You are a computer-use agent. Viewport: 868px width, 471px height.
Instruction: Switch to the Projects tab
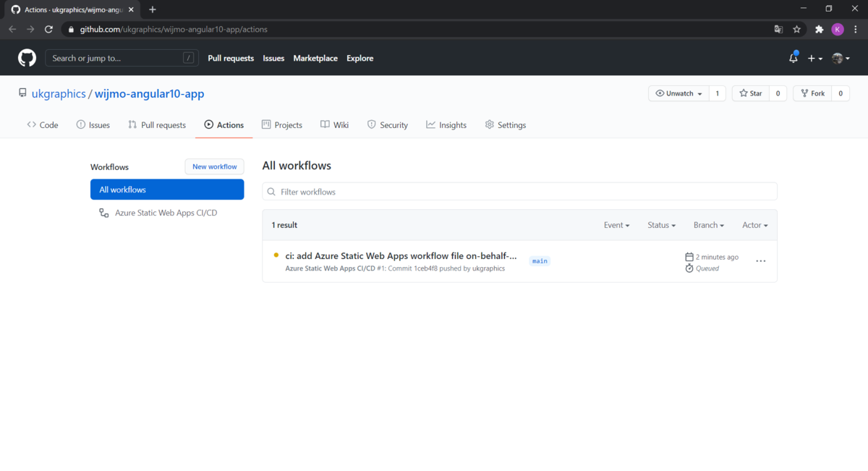[282, 125]
